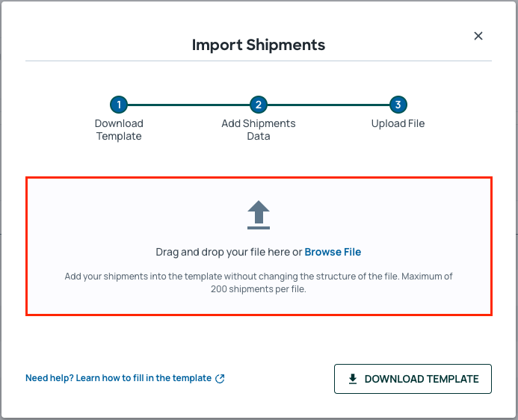
Task: Click the Add Shipments Data step label
Action: pyautogui.click(x=259, y=130)
